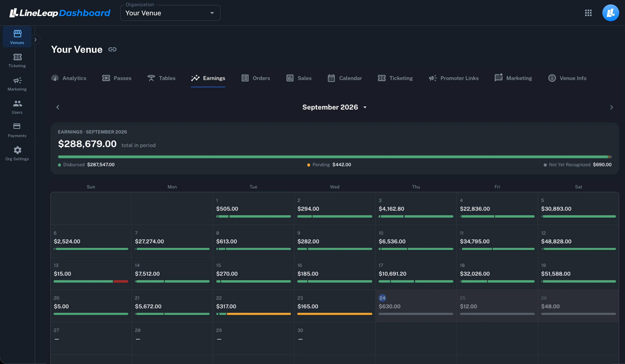Open September 11 earnings $34,795.00
The width and height of the screenshot is (625, 364).
497,241
